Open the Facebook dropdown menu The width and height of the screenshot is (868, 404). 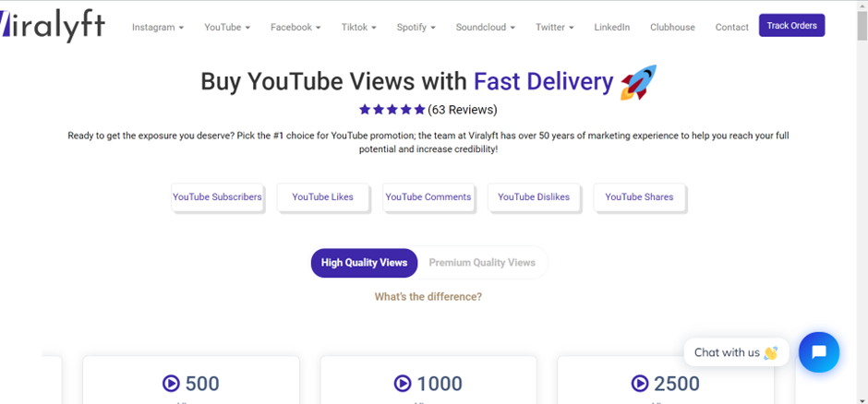pos(295,27)
